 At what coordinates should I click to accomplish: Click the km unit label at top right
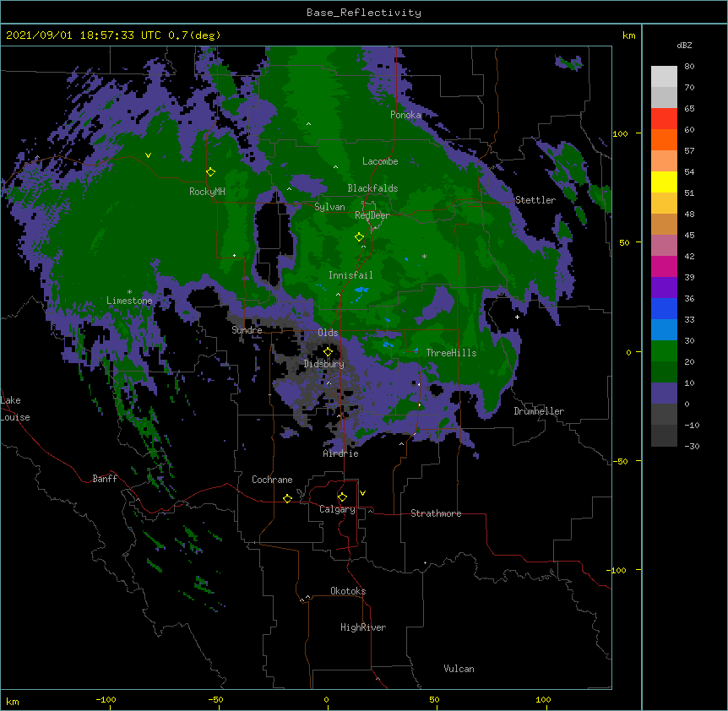pyautogui.click(x=629, y=35)
